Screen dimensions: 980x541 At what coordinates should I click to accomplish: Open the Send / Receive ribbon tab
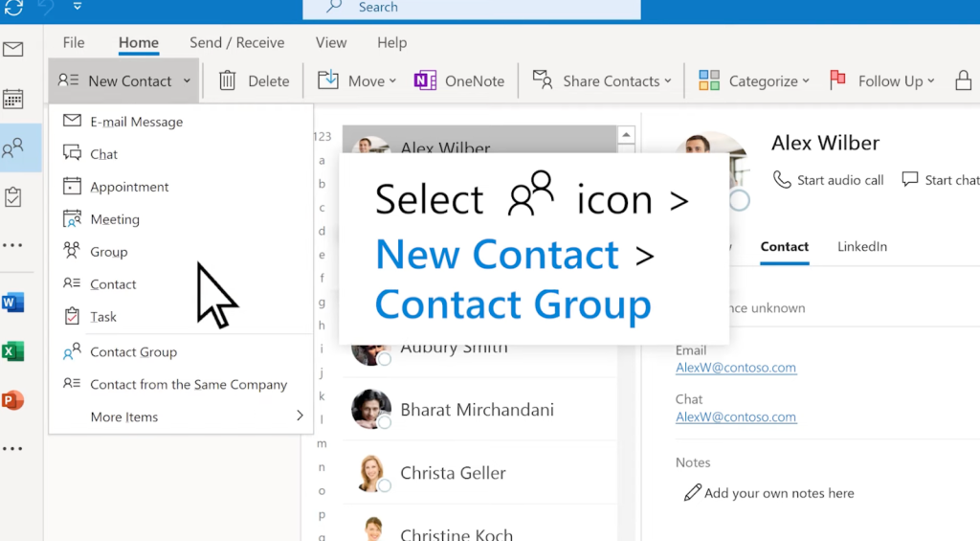(x=236, y=42)
